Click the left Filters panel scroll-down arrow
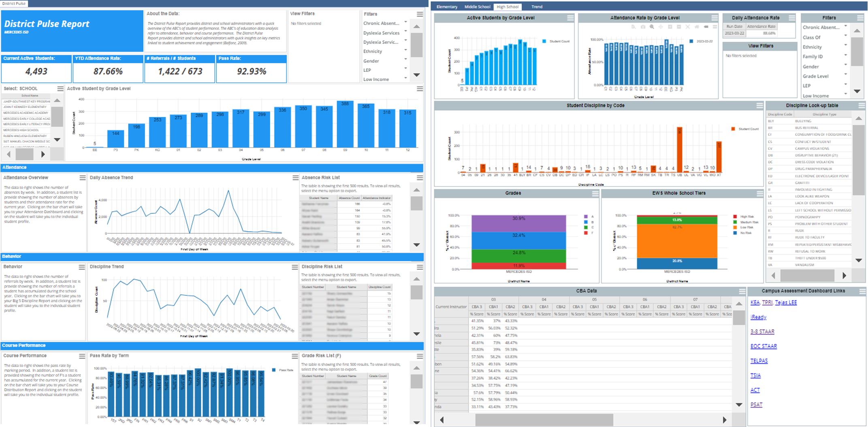868x427 pixels. [416, 75]
